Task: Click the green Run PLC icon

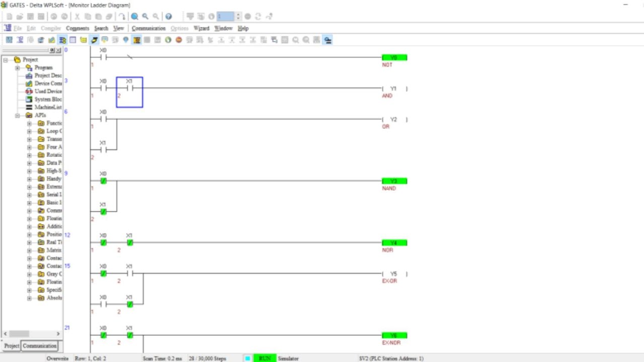Action: (x=168, y=40)
